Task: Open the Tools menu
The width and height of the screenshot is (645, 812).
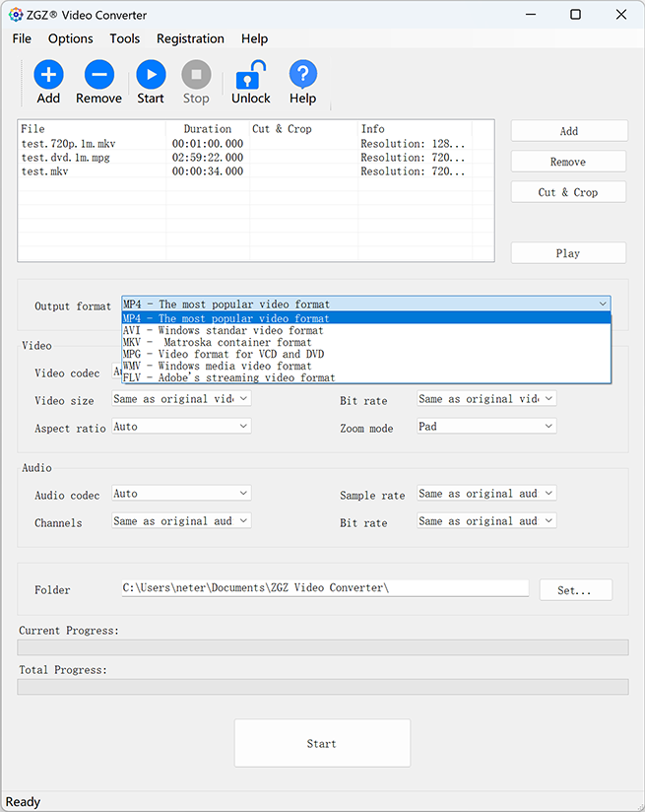Action: [125, 38]
